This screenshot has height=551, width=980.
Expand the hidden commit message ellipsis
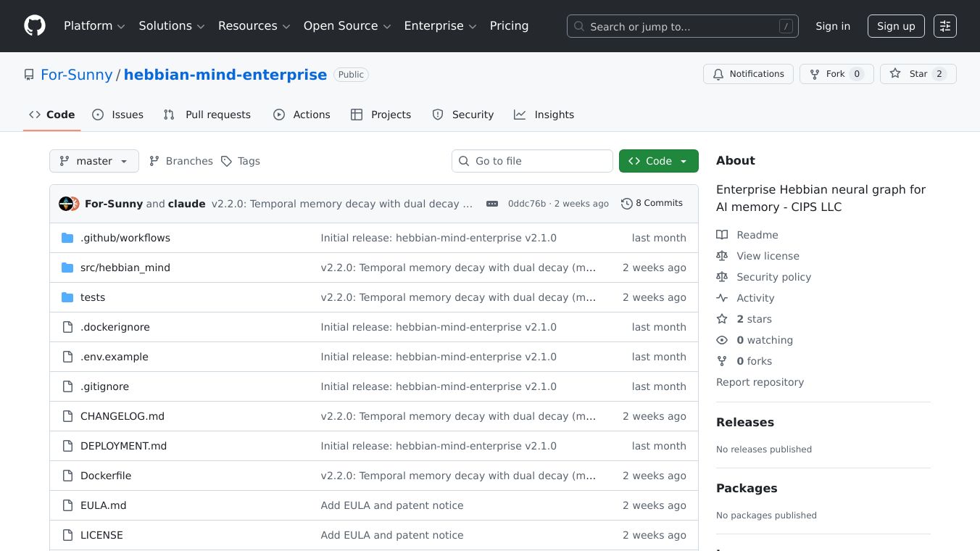pos(492,204)
